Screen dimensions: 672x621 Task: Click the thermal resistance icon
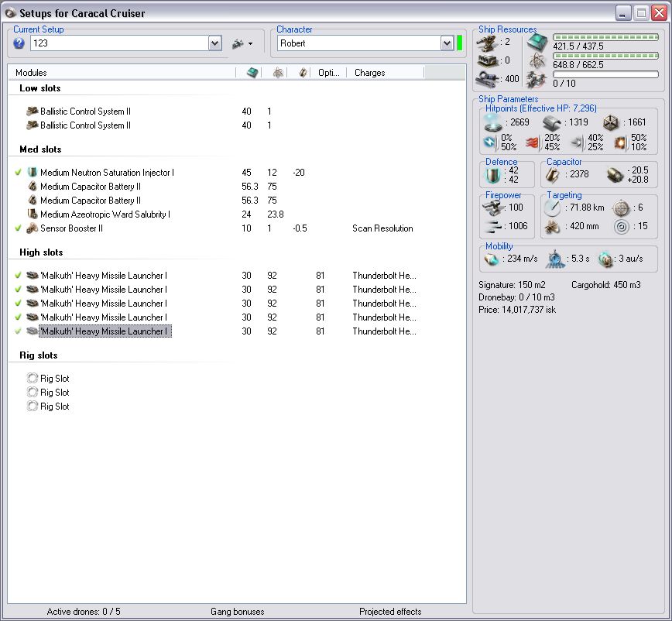click(x=532, y=142)
